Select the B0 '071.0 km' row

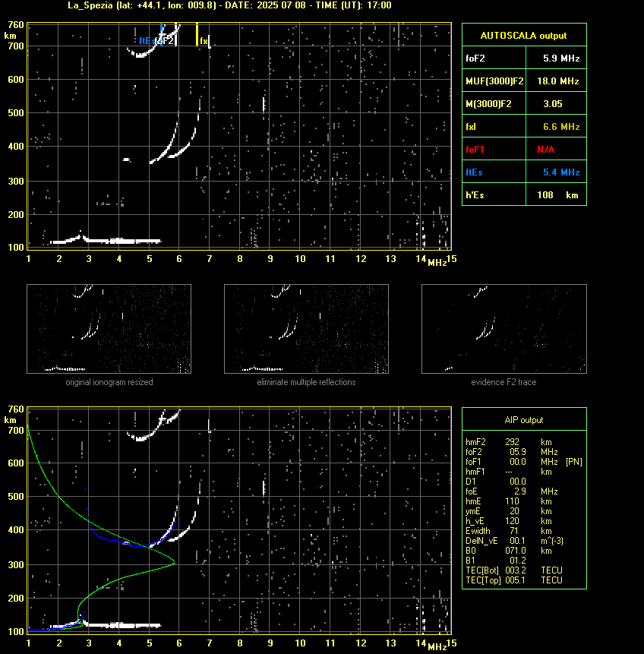click(x=509, y=551)
